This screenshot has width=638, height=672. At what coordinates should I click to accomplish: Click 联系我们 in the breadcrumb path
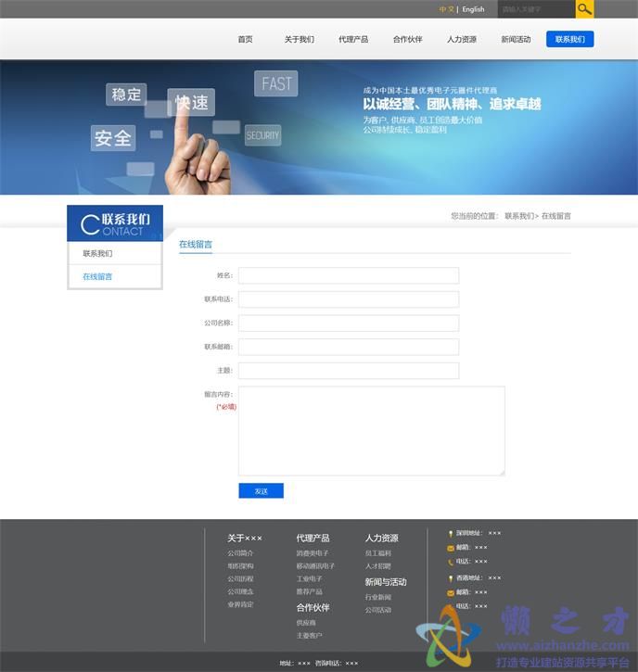519,216
